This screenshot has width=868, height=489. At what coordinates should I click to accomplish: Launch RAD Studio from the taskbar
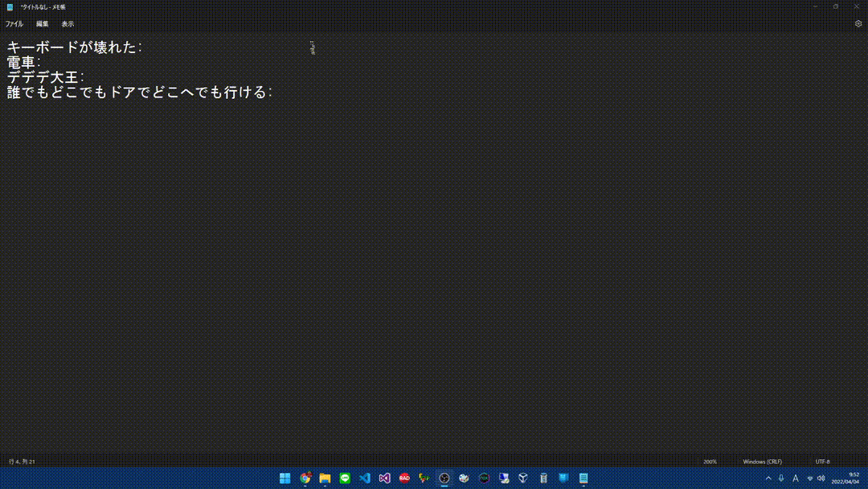pos(403,478)
